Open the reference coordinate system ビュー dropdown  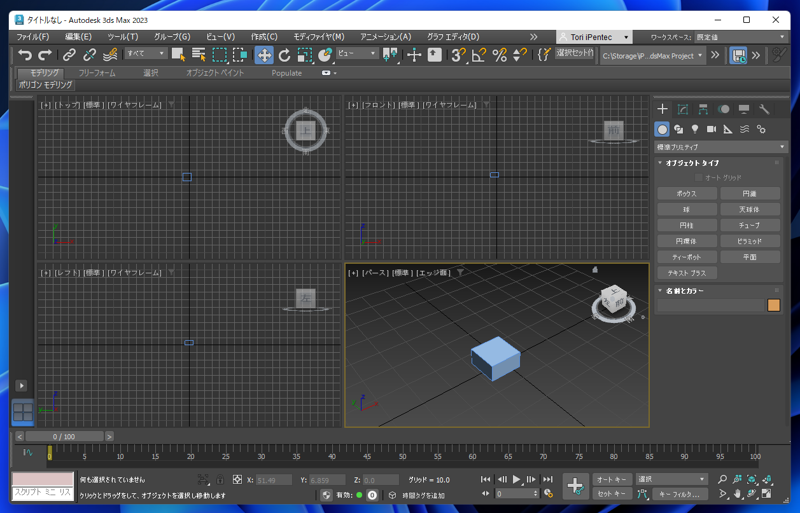click(357, 53)
